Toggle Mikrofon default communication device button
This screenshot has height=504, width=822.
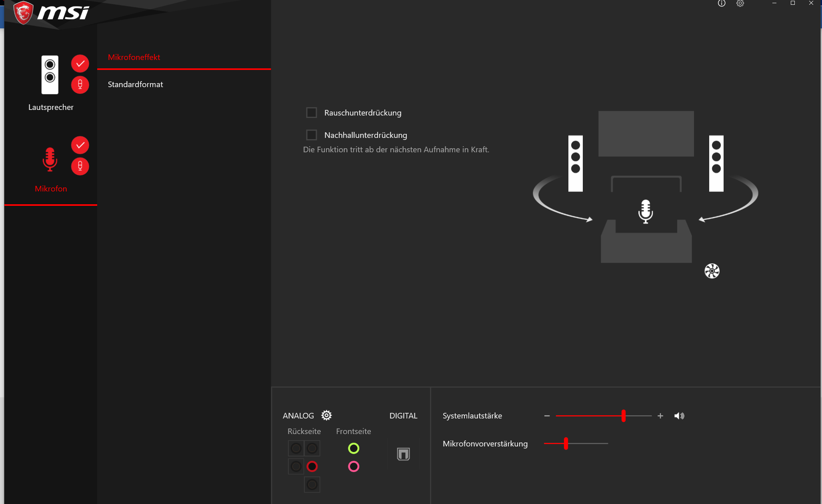(x=80, y=166)
